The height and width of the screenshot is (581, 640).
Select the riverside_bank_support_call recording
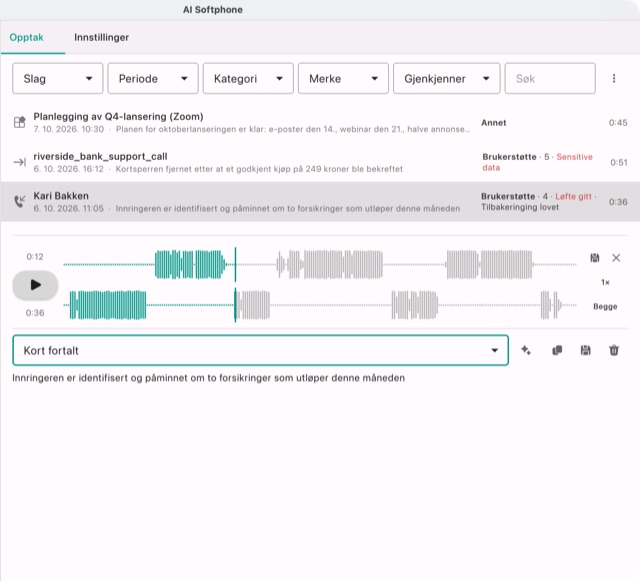320,162
